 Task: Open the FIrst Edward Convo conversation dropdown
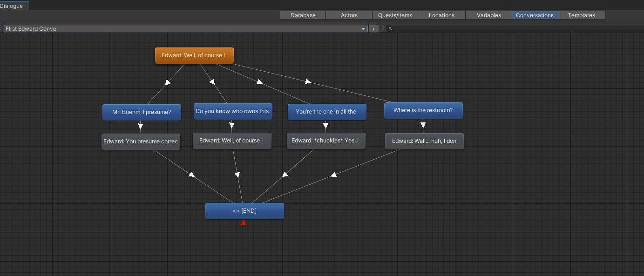click(x=185, y=29)
